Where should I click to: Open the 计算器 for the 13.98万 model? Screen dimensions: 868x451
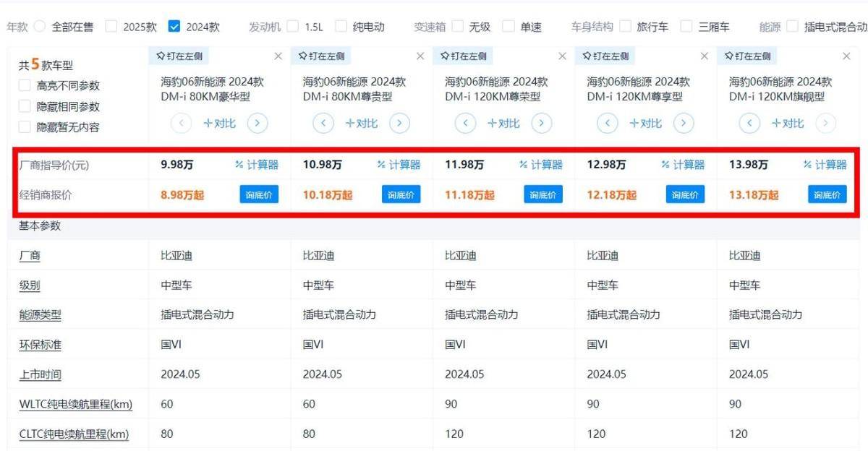[x=825, y=165]
